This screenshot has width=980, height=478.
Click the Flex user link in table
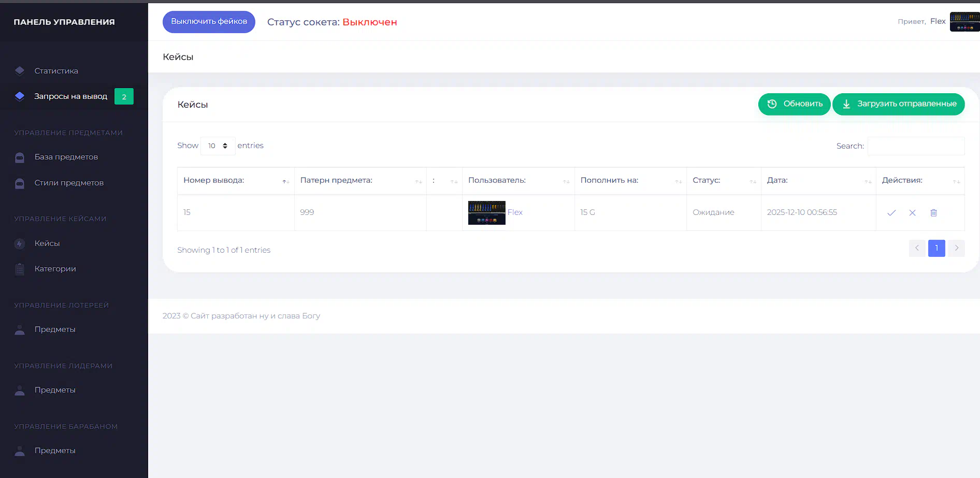[x=515, y=212]
